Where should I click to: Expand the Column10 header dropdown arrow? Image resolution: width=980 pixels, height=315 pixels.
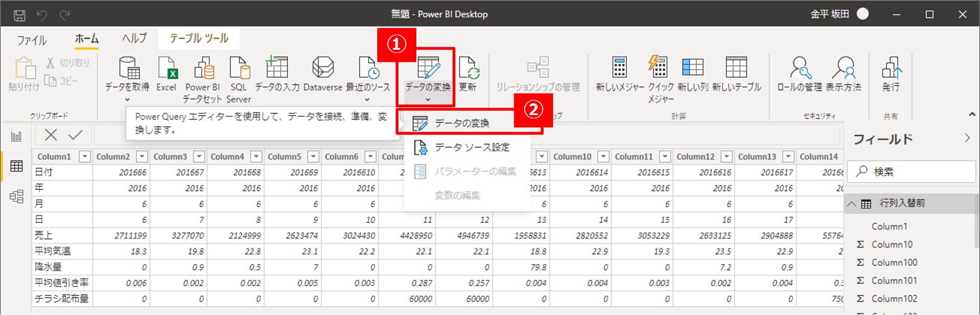(603, 157)
